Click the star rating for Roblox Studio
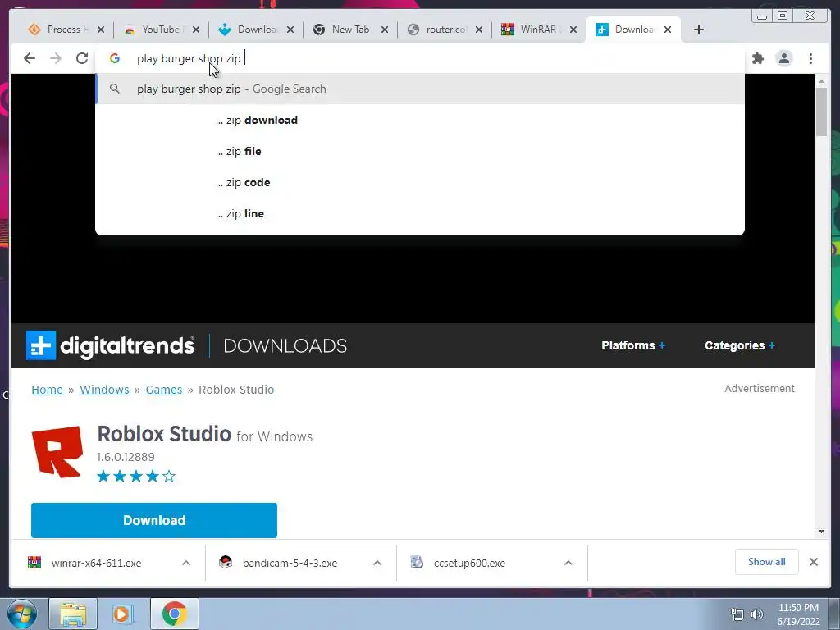The height and width of the screenshot is (630, 840). pyautogui.click(x=136, y=477)
